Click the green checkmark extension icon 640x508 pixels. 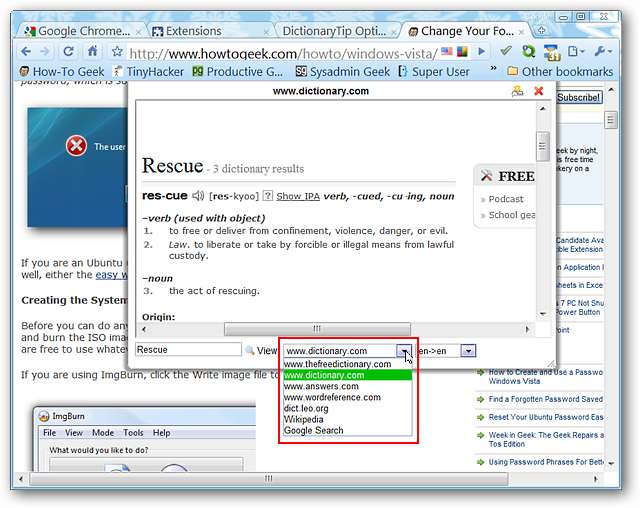pyautogui.click(x=506, y=51)
